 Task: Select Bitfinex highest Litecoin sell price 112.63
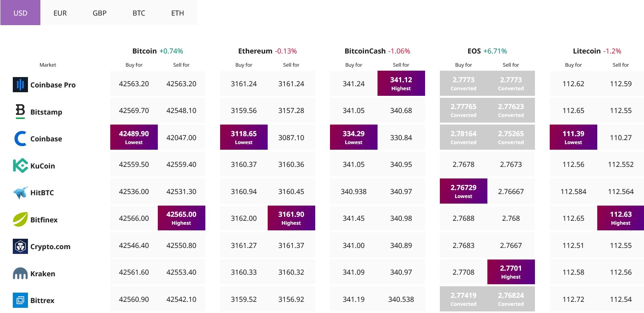point(620,218)
